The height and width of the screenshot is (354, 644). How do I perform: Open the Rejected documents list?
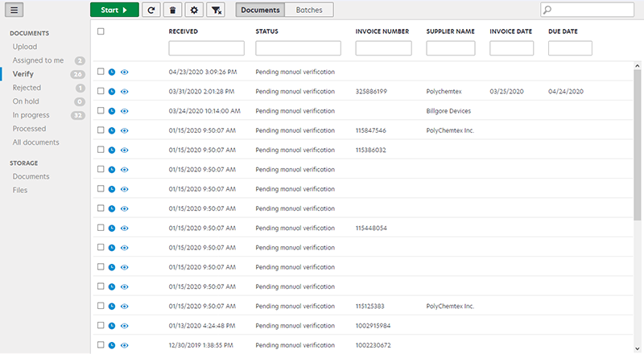coord(27,88)
